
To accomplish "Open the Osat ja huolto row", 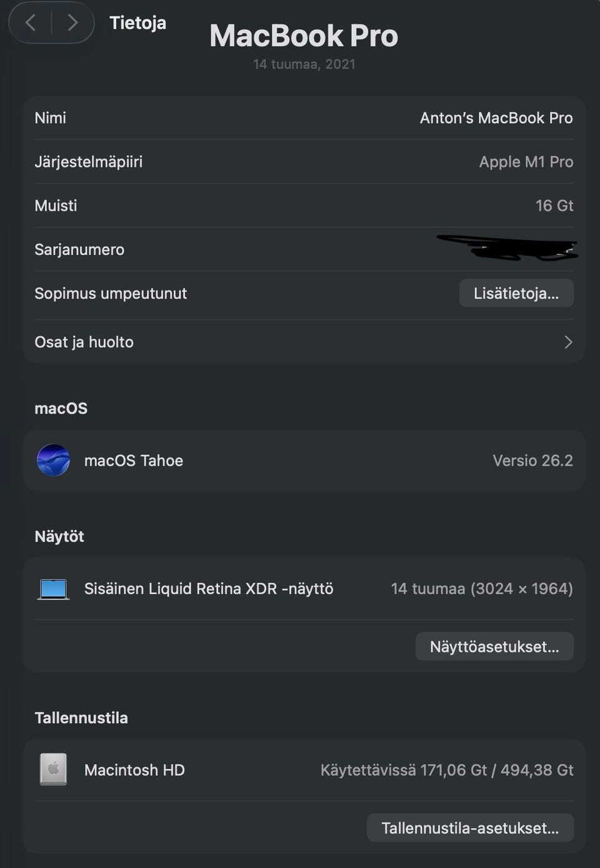I will click(x=84, y=342).
